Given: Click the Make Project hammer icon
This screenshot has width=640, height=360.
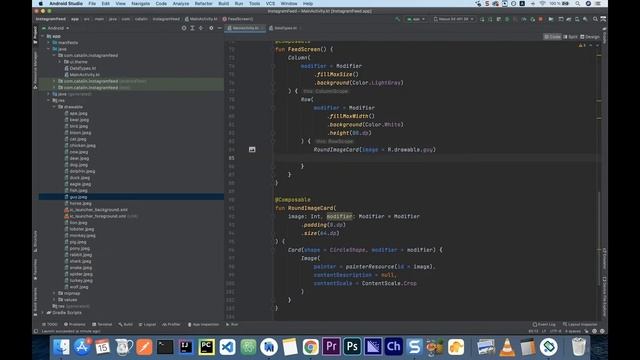Looking at the screenshot, I should [x=397, y=19].
